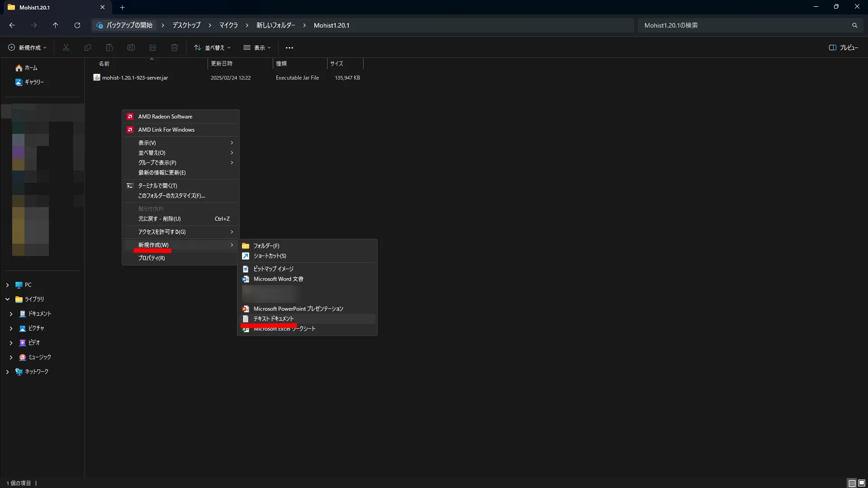Click the search magnifier icon
The height and width of the screenshot is (488, 868).
(854, 25)
